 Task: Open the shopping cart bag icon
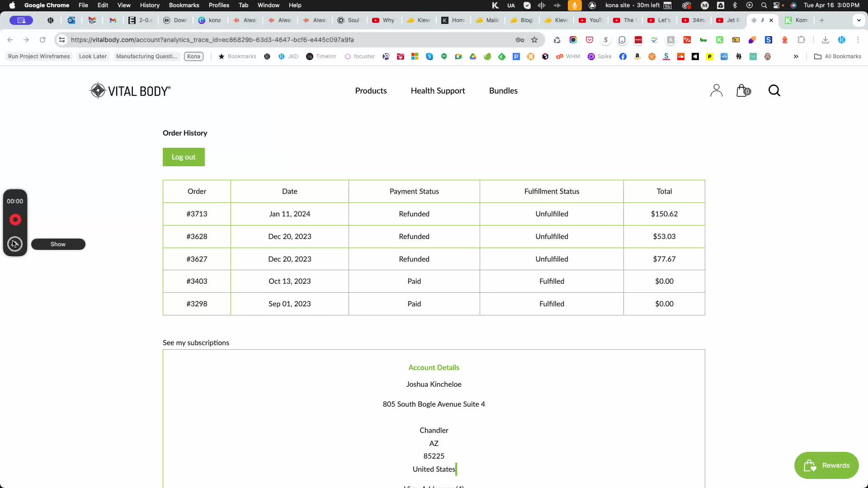[742, 91]
